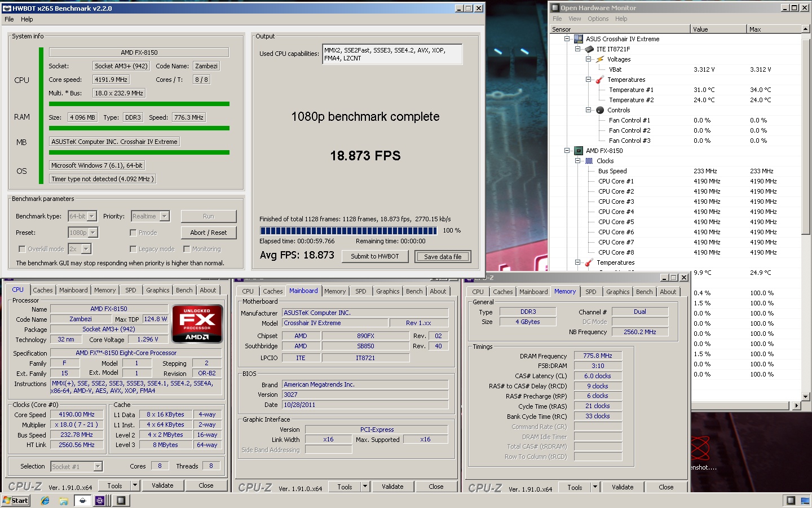Collapse the Voltages tree node
Screen dimensions: 812x508
[588, 59]
